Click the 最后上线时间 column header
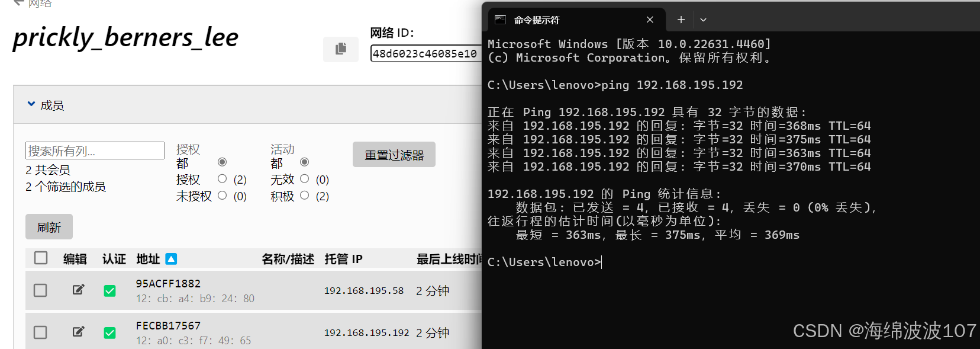 pos(449,259)
